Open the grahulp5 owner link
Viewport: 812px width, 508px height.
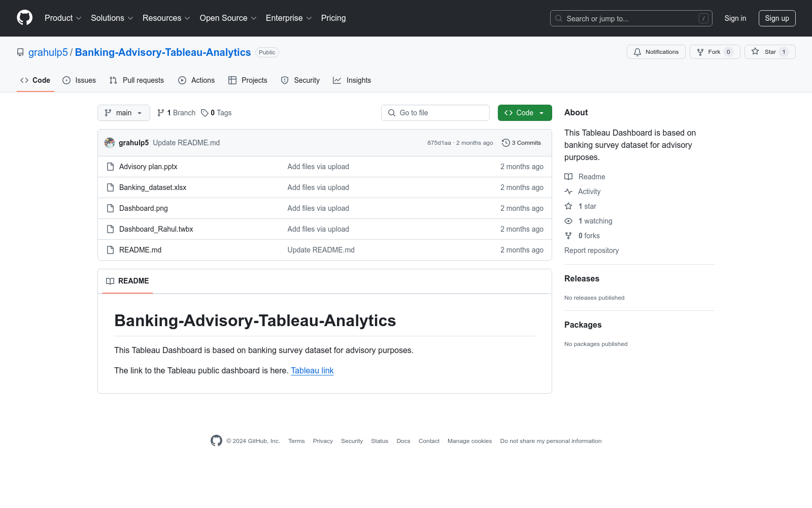[48, 52]
